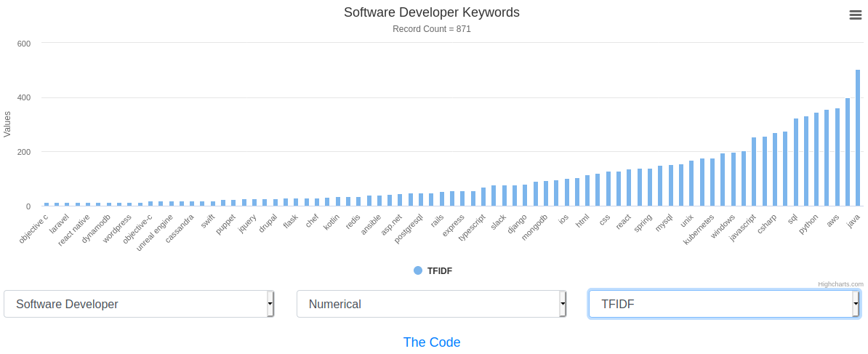Click the wordpress x-axis label
This screenshot has width=868, height=354.
[117, 228]
